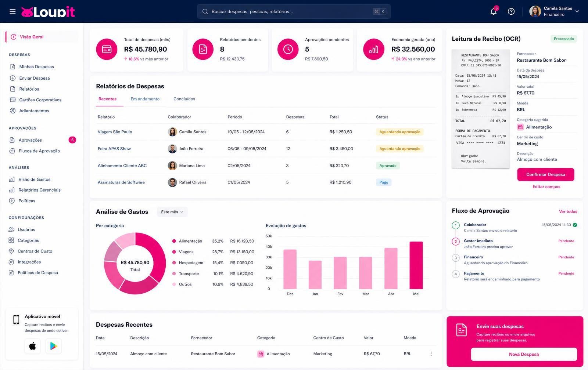Image resolution: width=588 pixels, height=370 pixels.
Task: Open Viagem São Paulo report
Action: (x=115, y=132)
